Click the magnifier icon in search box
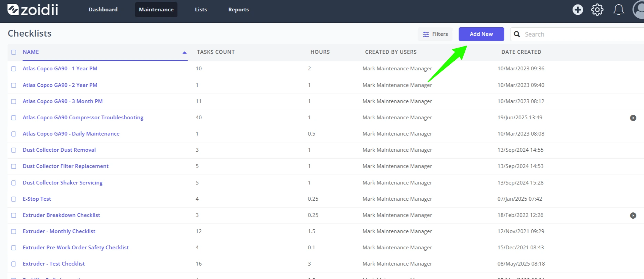 pyautogui.click(x=517, y=34)
